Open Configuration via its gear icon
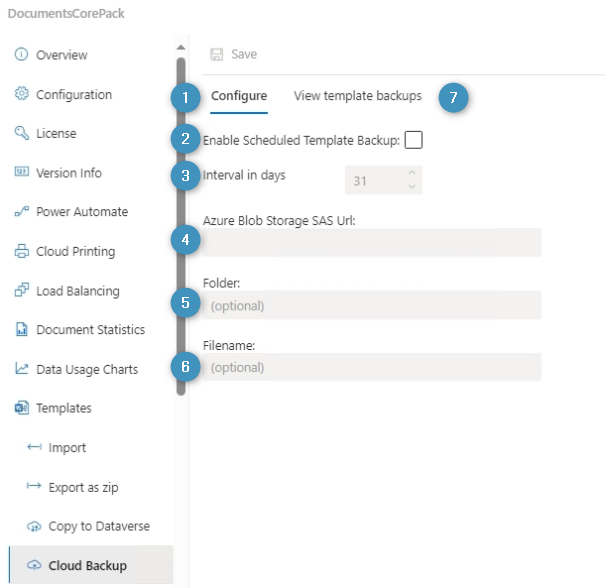Screen dimensions: 605x588 click(x=21, y=95)
